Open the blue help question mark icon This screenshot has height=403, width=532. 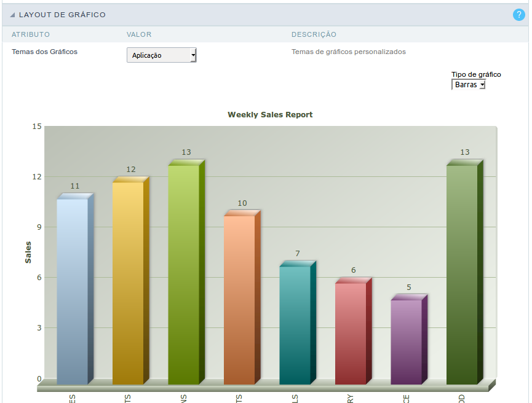pos(518,15)
